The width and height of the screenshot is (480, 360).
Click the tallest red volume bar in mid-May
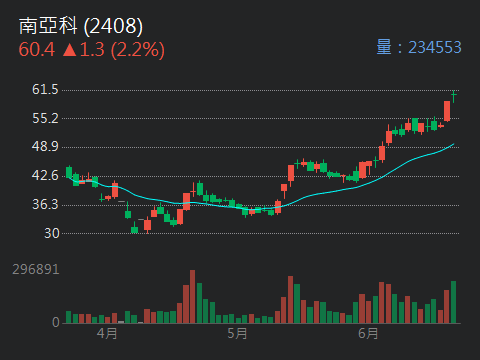click(x=290, y=300)
